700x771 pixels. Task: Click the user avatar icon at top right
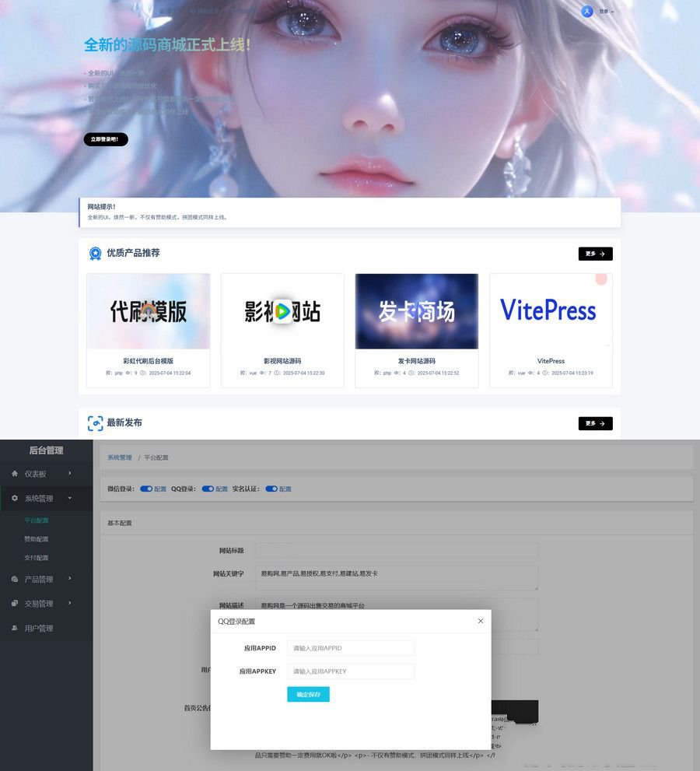pos(586,11)
